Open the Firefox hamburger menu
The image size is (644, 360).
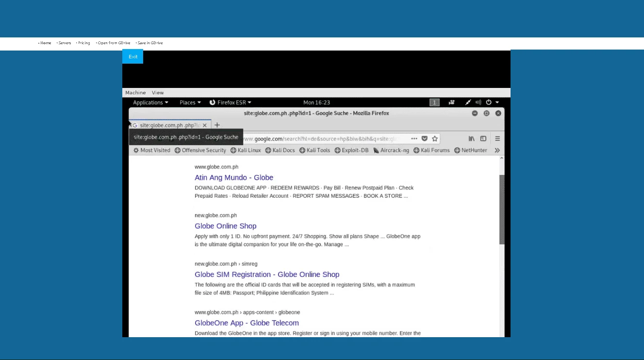(x=497, y=138)
